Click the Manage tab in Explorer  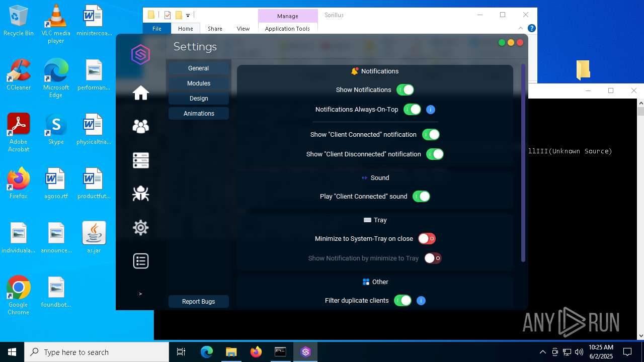click(288, 16)
